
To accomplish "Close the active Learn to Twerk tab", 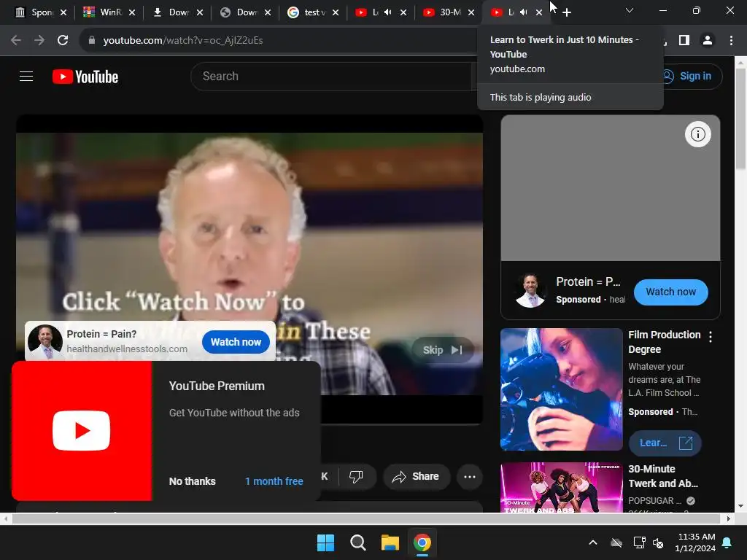I will [539, 12].
